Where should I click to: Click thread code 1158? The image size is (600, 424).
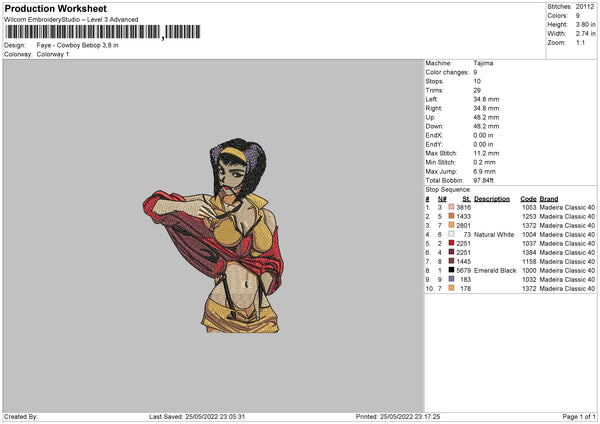(x=529, y=262)
